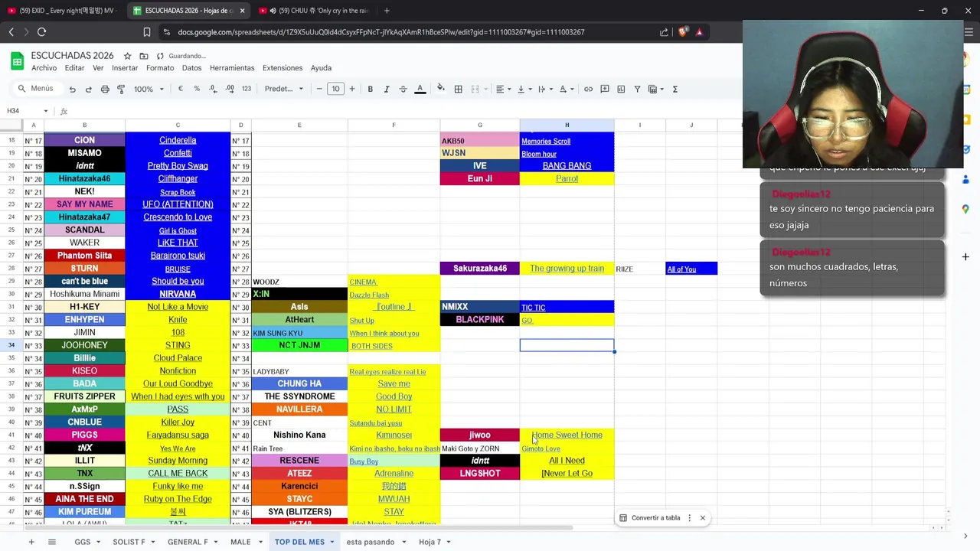This screenshot has width=980, height=551.
Task: Decrease the font size with minus
Action: [x=319, y=89]
